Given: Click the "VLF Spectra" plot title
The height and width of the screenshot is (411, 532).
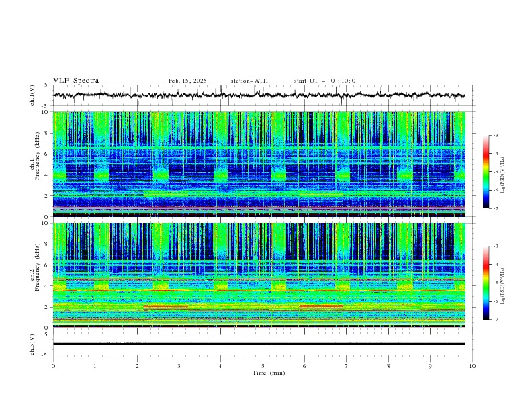Looking at the screenshot, I should [76, 81].
